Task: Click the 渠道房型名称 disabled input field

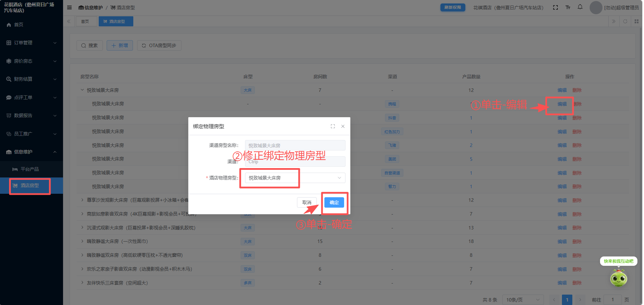Action: tap(295, 145)
